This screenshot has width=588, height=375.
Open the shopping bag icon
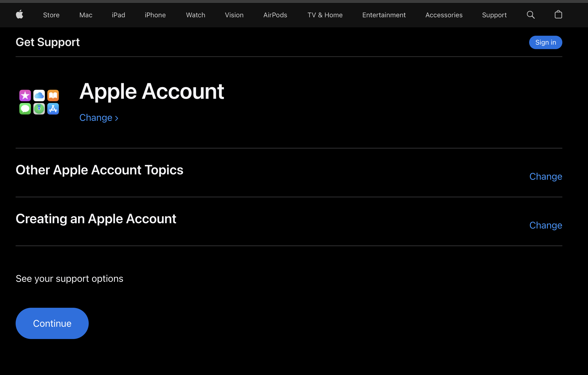pos(558,15)
